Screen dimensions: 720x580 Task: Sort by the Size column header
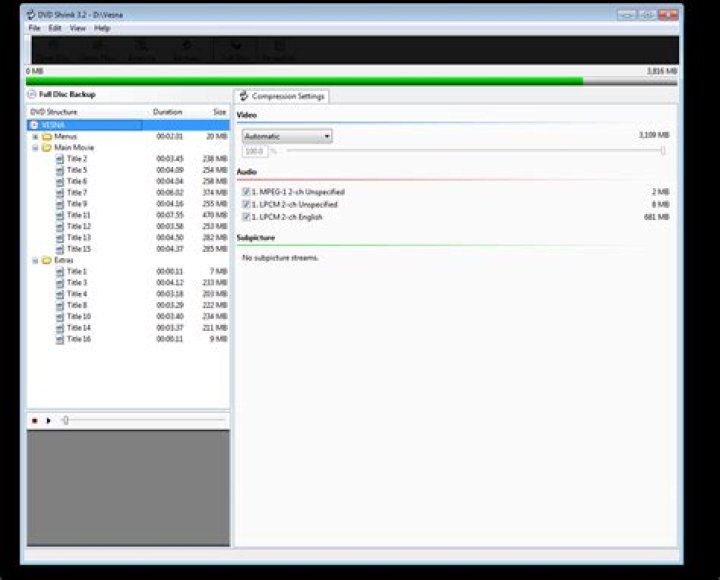click(219, 112)
